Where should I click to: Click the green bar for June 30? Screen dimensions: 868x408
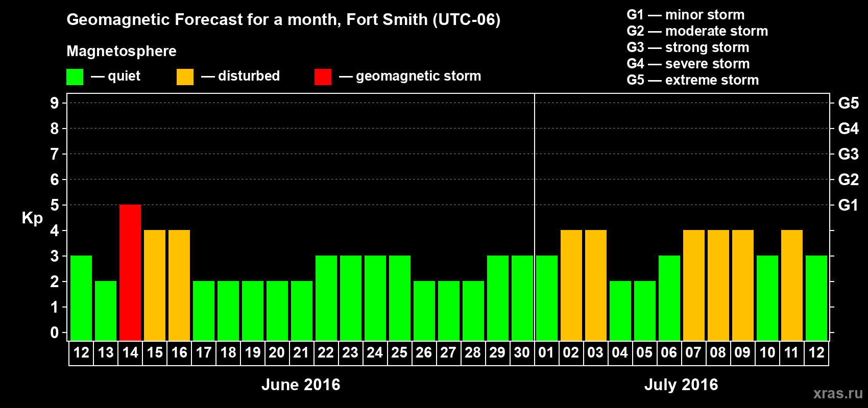tap(522, 298)
